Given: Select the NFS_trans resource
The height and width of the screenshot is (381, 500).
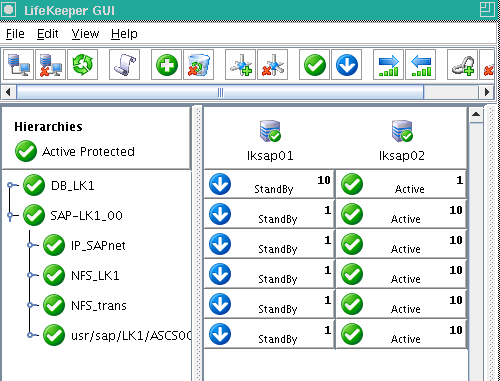Looking at the screenshot, I should (99, 306).
